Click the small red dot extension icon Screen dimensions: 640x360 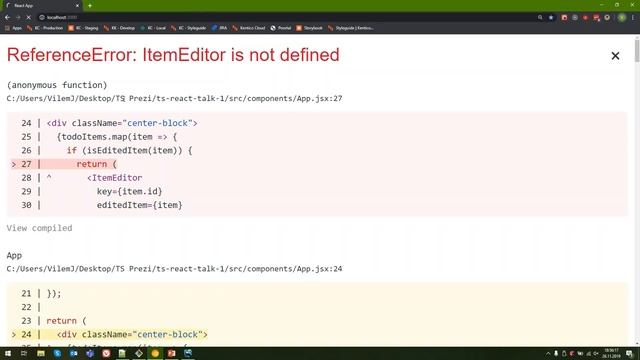pyautogui.click(x=585, y=18)
